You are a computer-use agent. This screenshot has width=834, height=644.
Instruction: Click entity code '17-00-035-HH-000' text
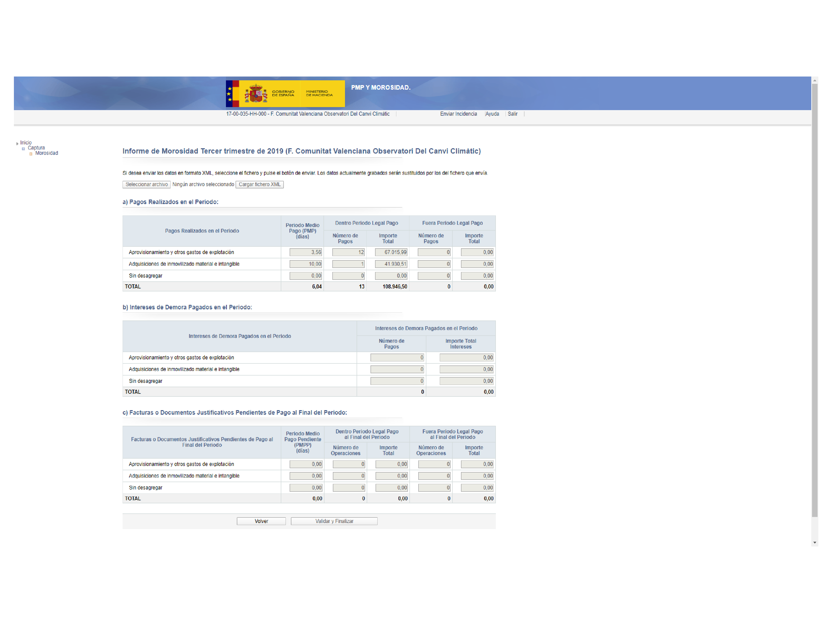click(x=246, y=114)
